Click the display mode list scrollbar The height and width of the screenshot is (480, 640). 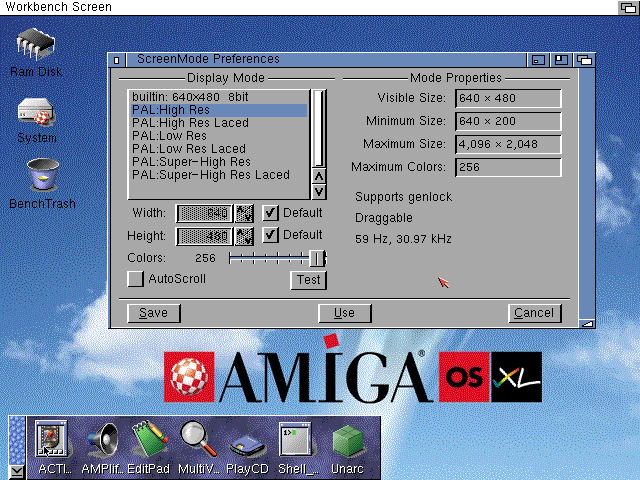point(319,129)
